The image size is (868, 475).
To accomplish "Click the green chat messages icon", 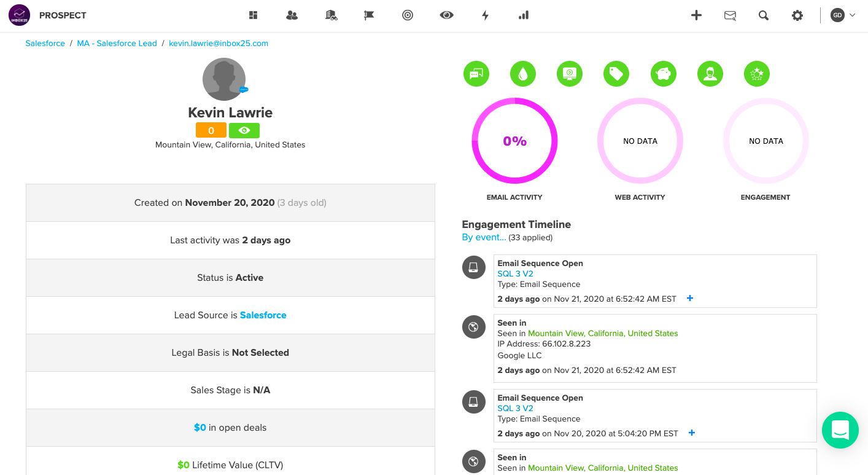I will click(476, 74).
